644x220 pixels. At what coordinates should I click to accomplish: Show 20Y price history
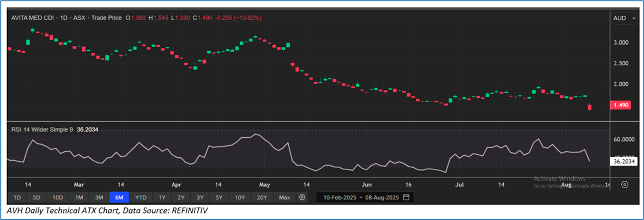point(262,197)
